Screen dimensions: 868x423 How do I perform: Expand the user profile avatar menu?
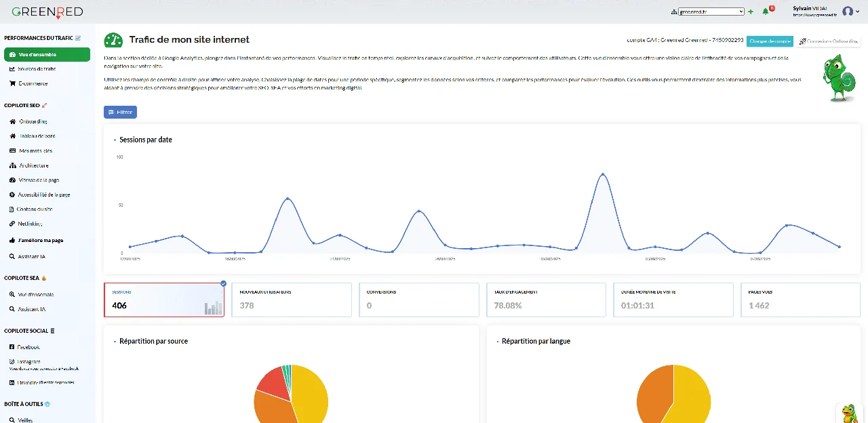850,12
